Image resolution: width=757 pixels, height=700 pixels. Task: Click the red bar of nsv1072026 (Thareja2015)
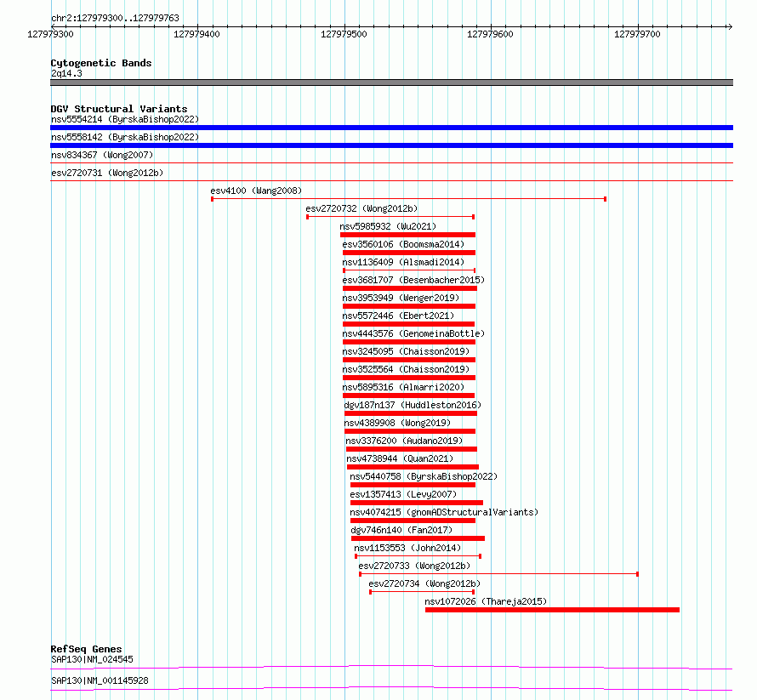click(x=552, y=610)
